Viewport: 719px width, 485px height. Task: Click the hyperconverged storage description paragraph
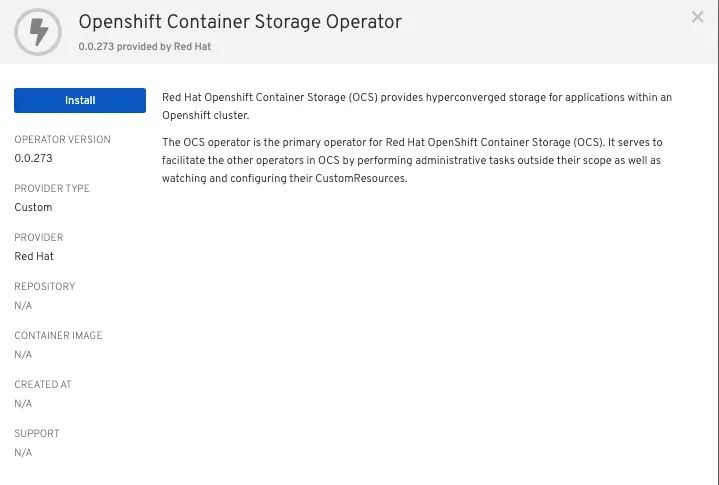(416, 105)
